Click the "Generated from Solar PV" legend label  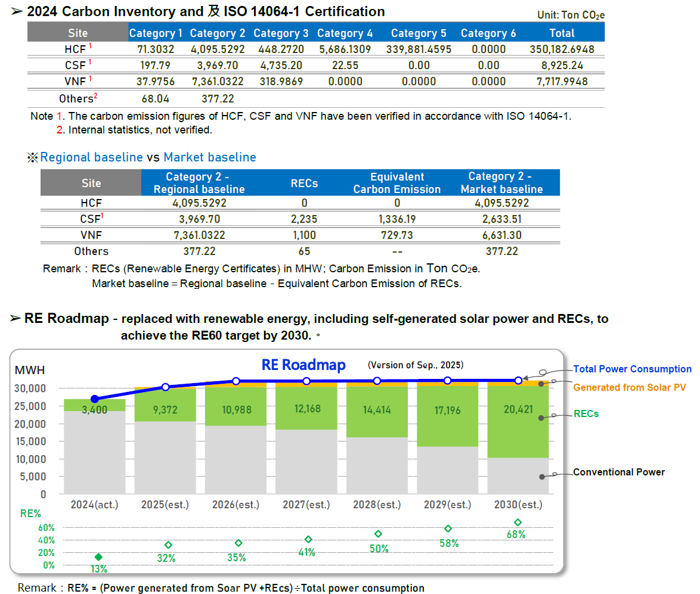(x=629, y=387)
